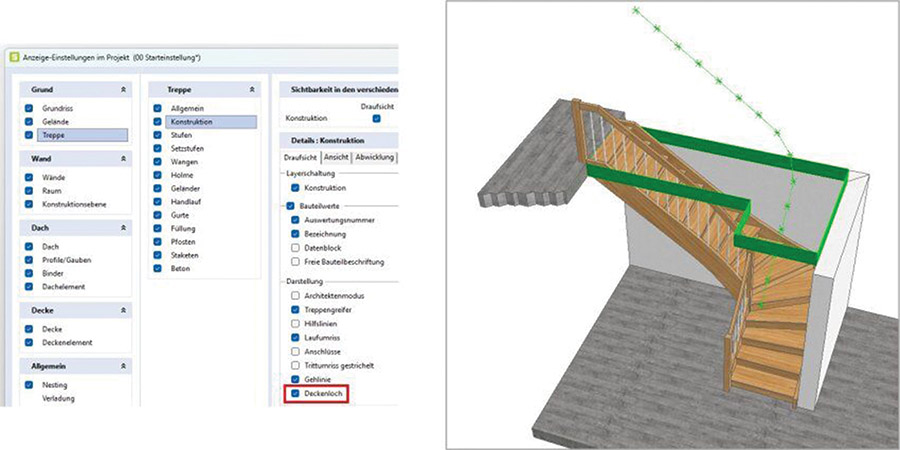Viewport: 900px width, 450px height.
Task: Toggle the Deckenloch checkbox
Action: coord(294,395)
